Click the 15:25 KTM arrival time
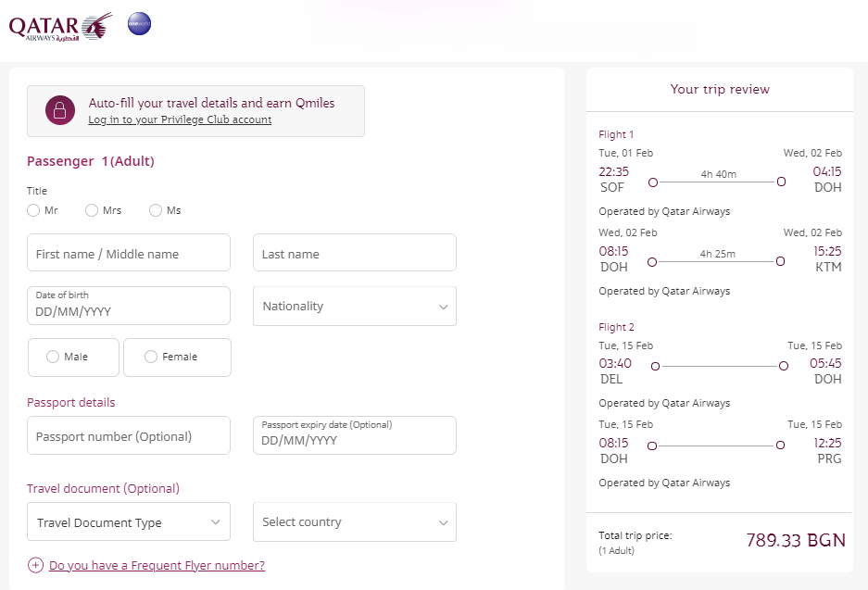Viewport: 868px width, 590px height. tap(827, 251)
